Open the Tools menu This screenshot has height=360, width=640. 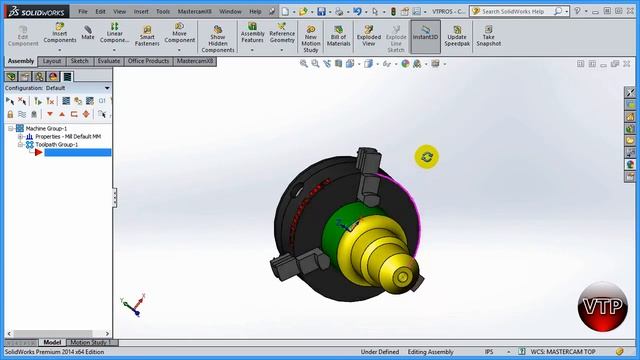click(x=163, y=11)
